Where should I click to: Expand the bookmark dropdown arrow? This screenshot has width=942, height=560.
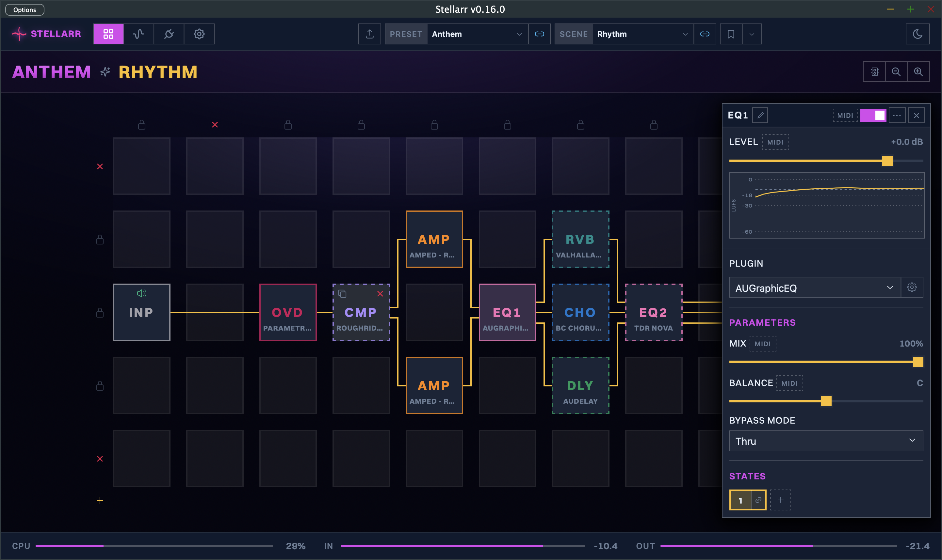(752, 34)
